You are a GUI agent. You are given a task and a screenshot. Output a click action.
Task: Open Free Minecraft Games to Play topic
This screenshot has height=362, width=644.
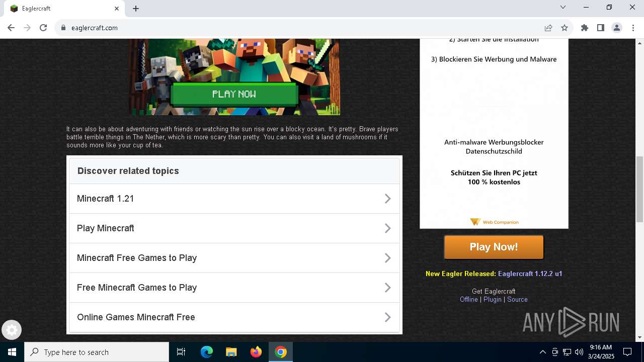[234, 288]
